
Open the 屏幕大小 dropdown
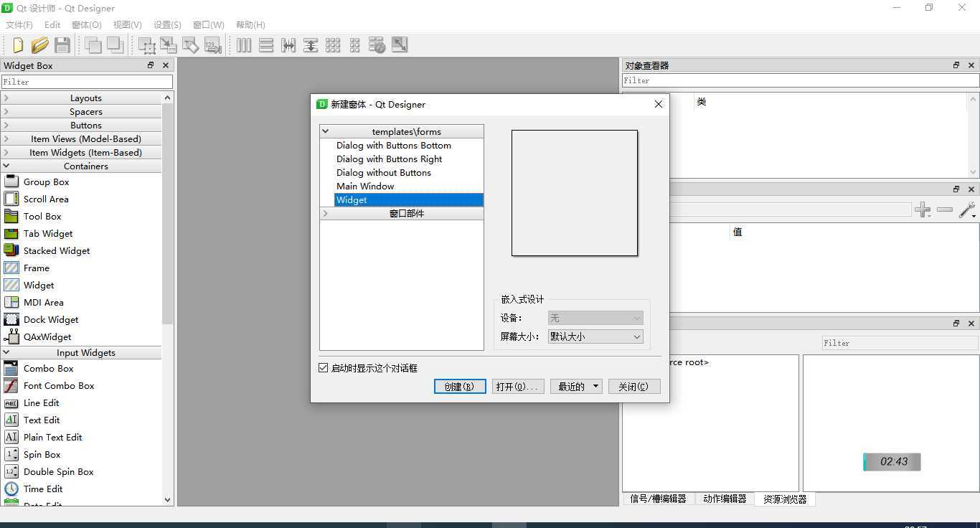595,336
